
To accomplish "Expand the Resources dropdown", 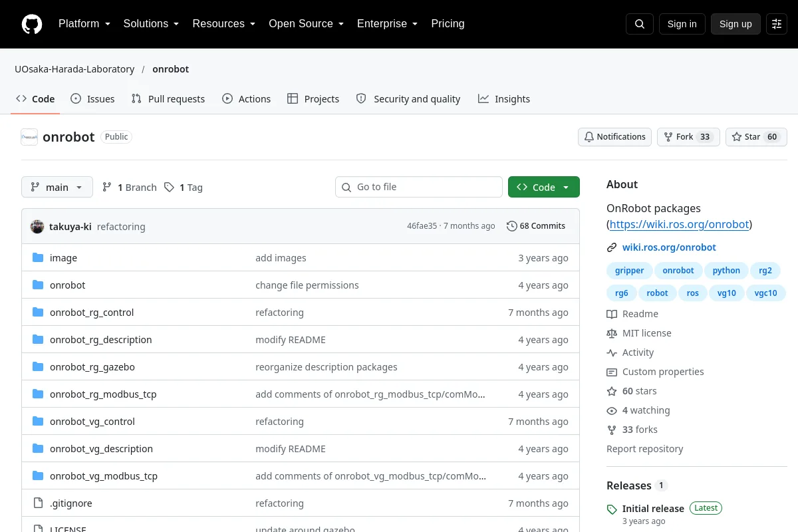I will 224,24.
